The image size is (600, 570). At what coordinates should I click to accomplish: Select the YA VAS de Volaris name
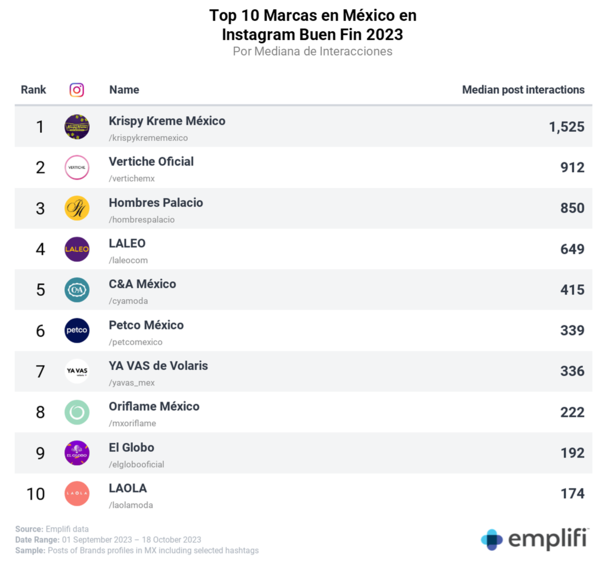pyautogui.click(x=158, y=366)
